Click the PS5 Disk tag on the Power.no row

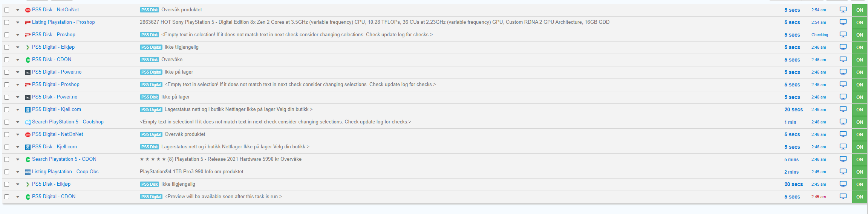[149, 97]
